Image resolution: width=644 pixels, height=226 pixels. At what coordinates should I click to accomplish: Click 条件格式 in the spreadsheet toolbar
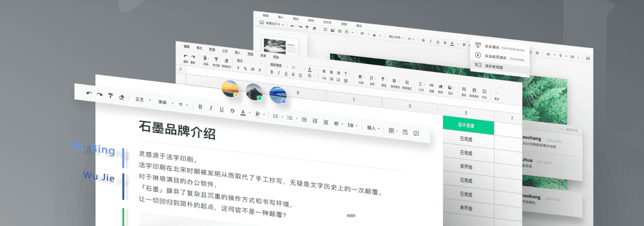tap(395, 84)
